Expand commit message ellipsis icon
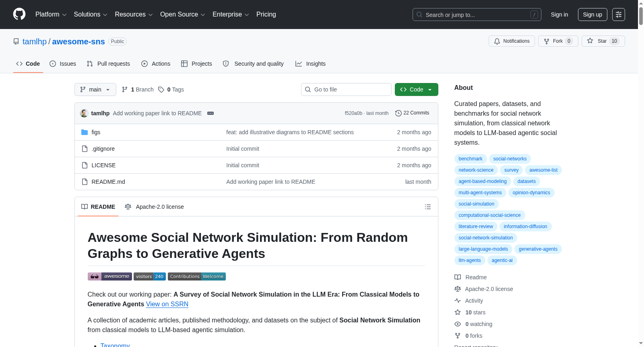The image size is (644, 347). (x=211, y=113)
